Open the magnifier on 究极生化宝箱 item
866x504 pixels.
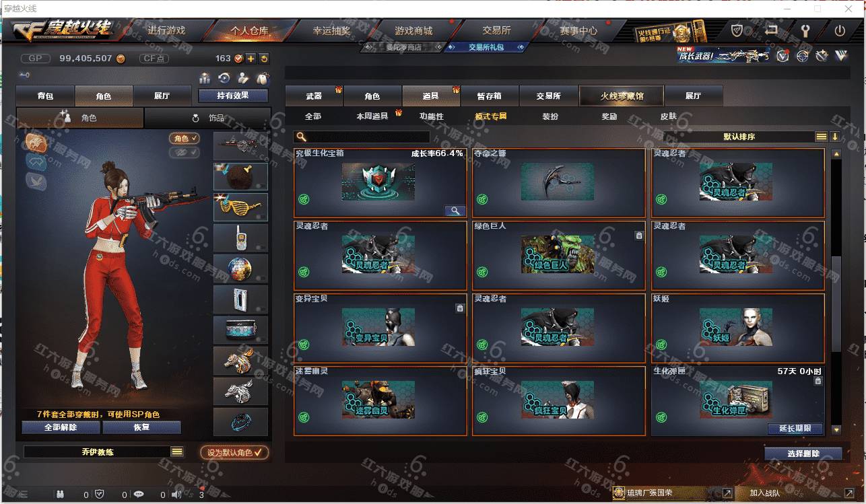[455, 211]
